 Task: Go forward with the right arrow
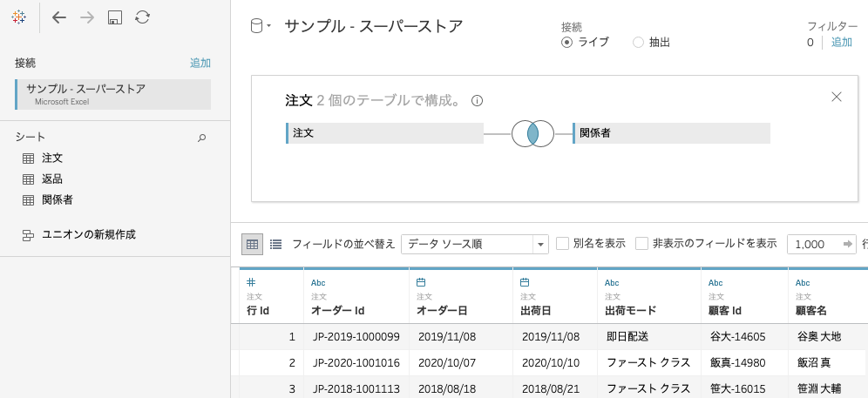[x=87, y=17]
